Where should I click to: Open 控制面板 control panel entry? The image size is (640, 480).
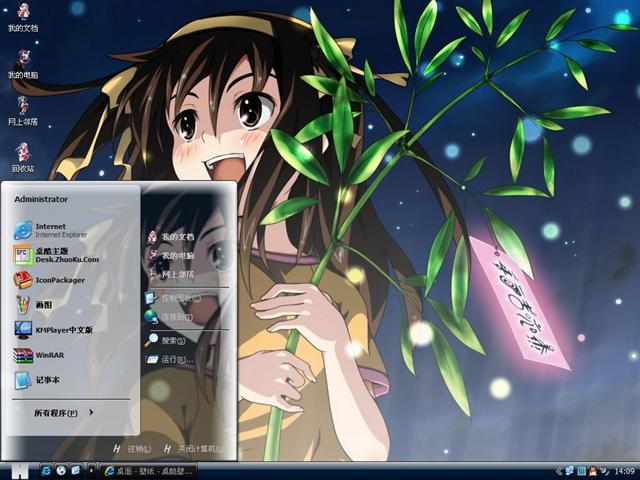tap(173, 298)
